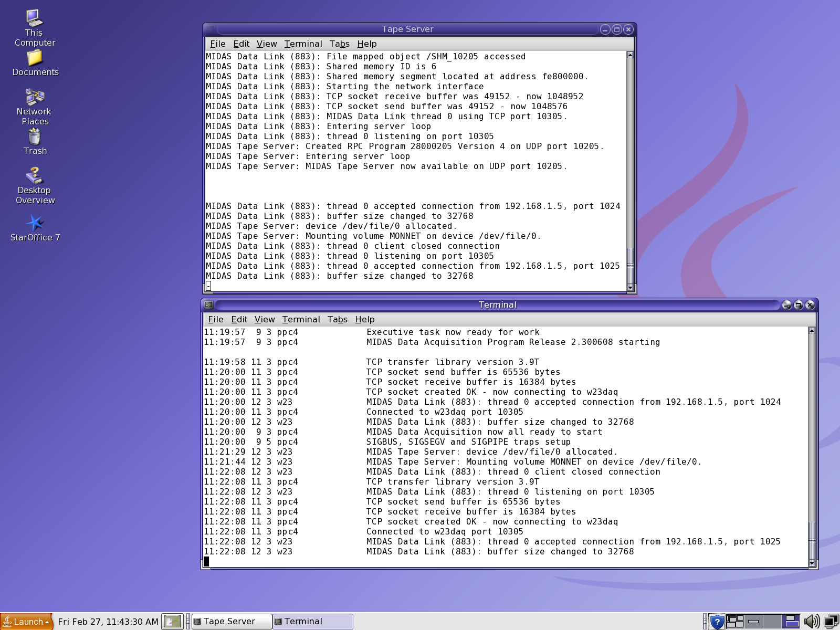Activate the Tape Server taskbar button

(x=232, y=622)
